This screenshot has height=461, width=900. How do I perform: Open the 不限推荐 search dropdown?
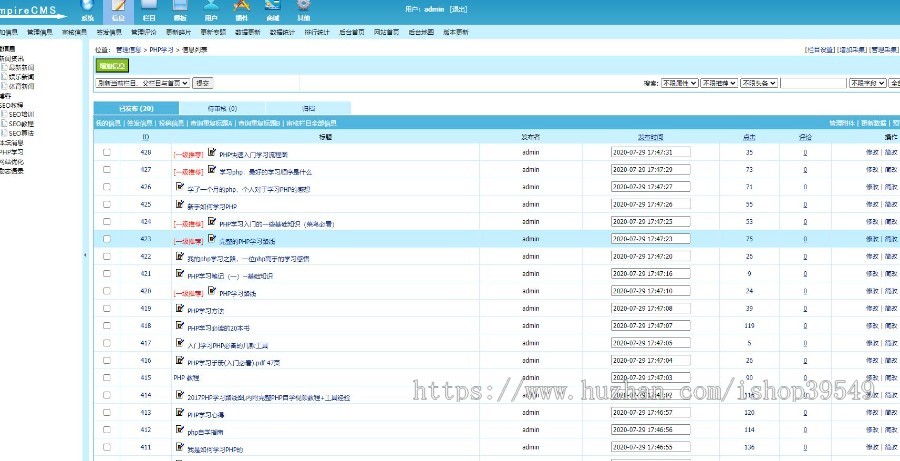pyautogui.click(x=719, y=83)
